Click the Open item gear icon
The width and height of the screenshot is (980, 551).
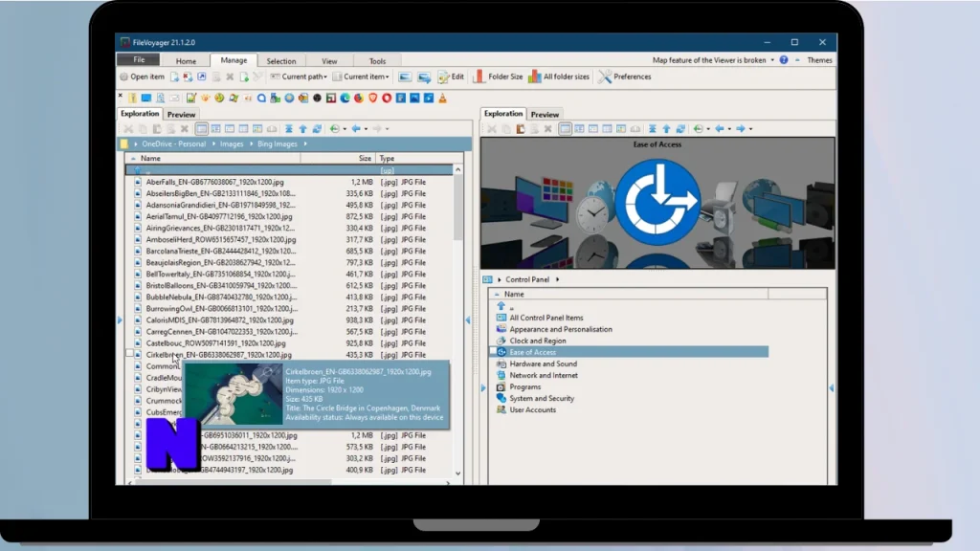click(123, 77)
